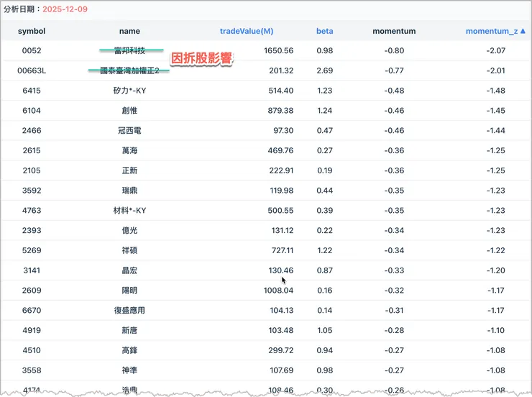
Task: Click the momentum_z column header
Action: tap(492, 31)
